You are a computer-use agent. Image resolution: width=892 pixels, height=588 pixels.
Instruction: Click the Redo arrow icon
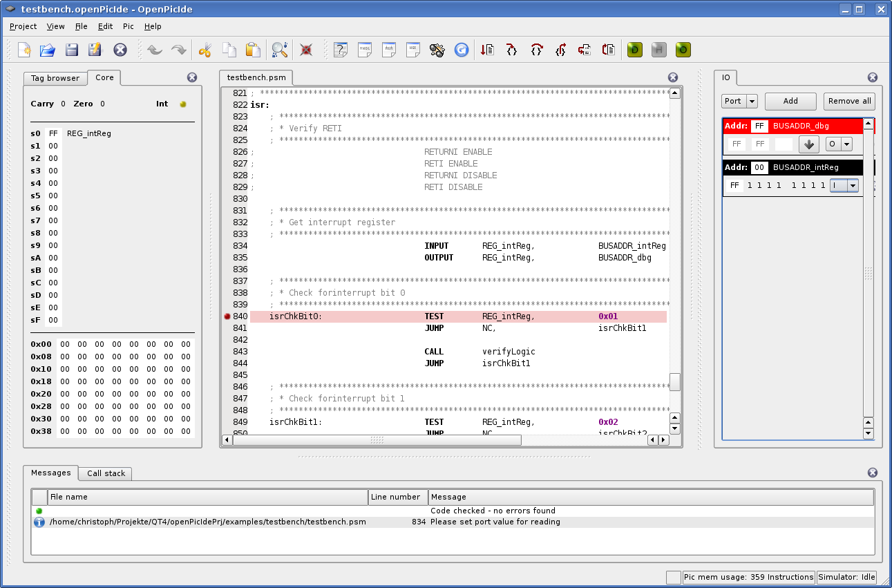tap(178, 50)
